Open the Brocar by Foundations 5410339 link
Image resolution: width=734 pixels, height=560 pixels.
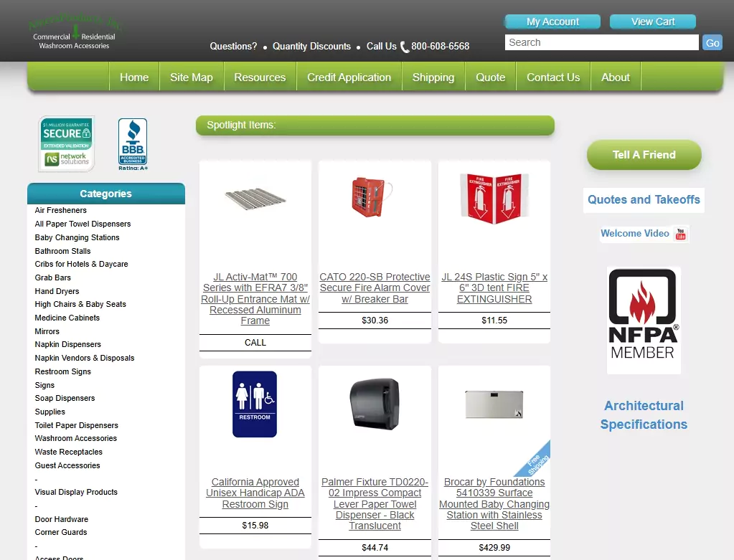(494, 504)
